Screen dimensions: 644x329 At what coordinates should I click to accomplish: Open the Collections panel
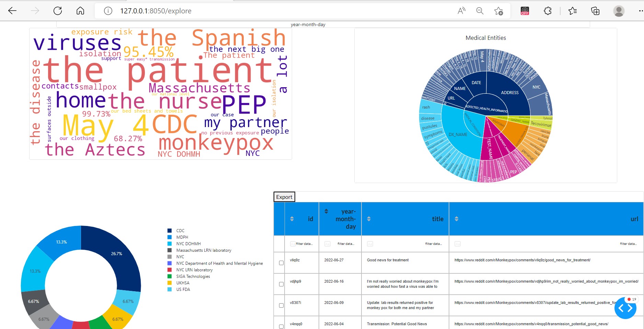click(595, 11)
